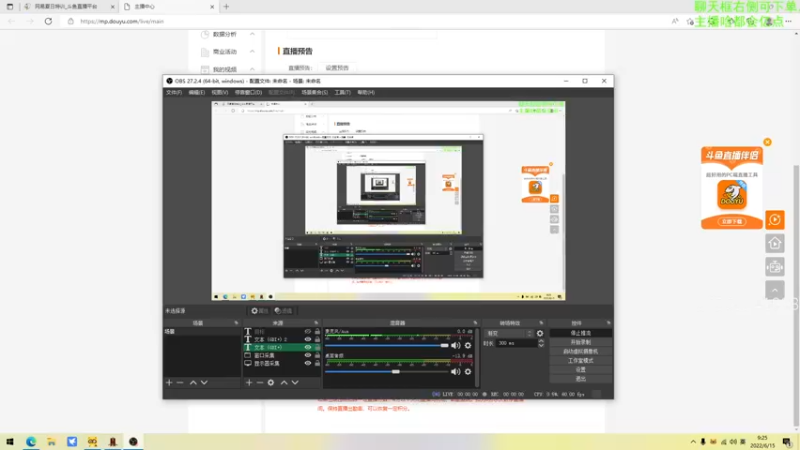800x450 pixels.
Task: Close the 斗鱼直播伴侣 ad popup
Action: pos(767,142)
